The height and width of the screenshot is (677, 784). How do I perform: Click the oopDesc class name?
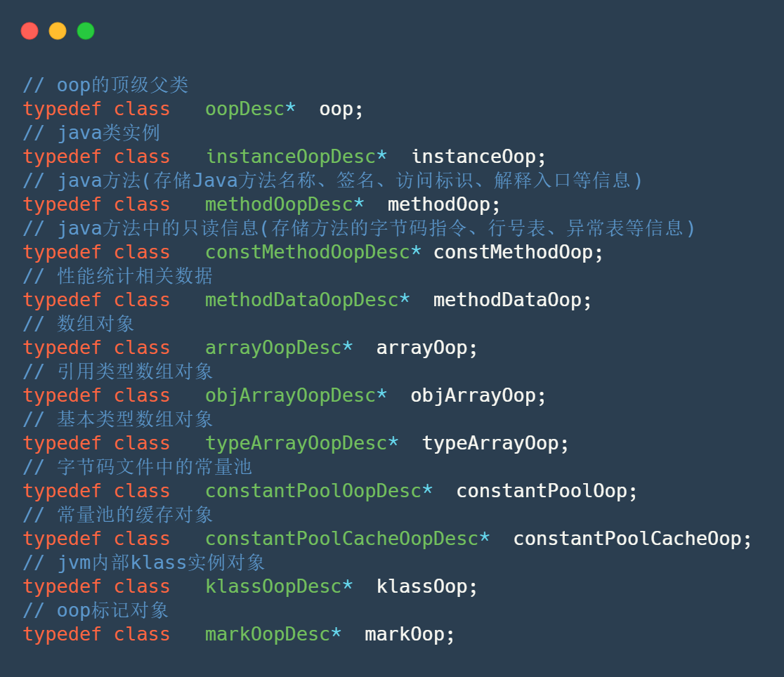point(244,110)
